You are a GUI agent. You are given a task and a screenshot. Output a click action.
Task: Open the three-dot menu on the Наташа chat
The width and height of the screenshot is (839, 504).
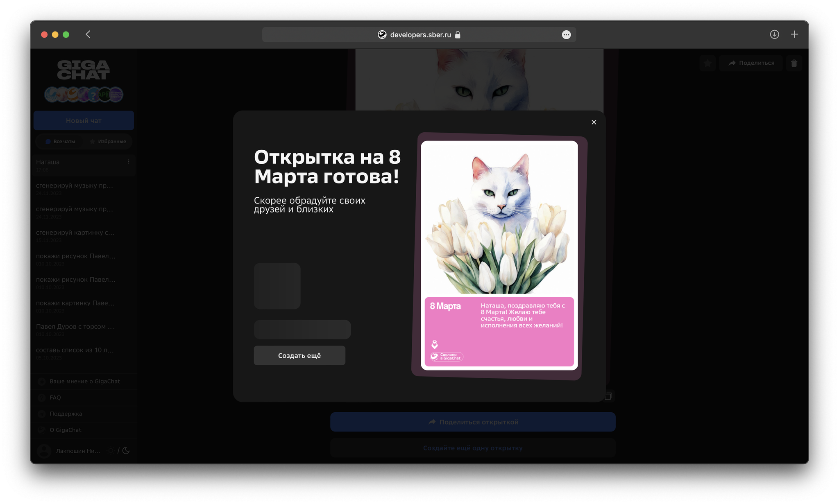[x=129, y=162]
